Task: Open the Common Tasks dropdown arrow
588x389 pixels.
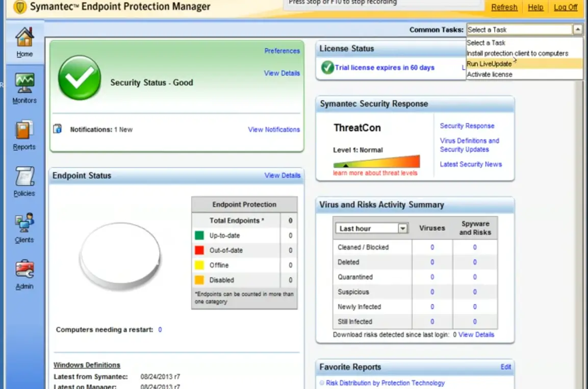Action: click(x=577, y=29)
